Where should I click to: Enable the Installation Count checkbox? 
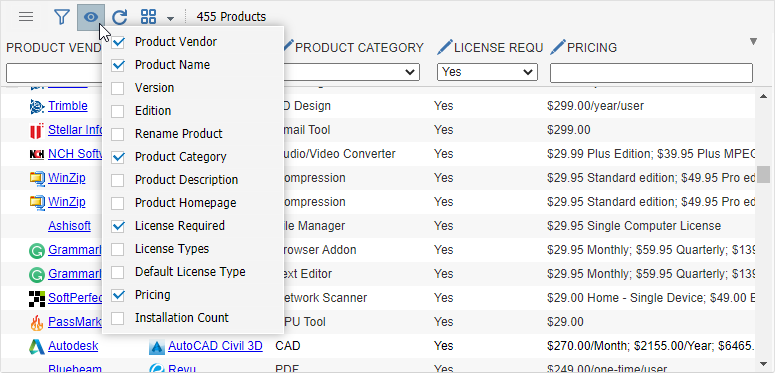tap(118, 318)
